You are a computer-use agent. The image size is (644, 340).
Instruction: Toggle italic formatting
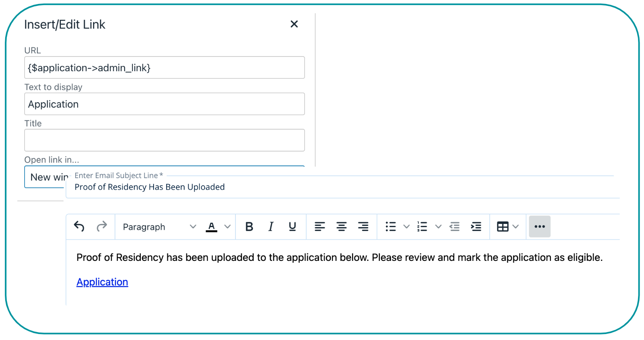271,227
